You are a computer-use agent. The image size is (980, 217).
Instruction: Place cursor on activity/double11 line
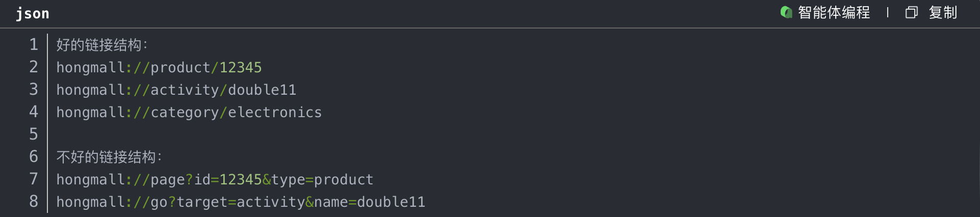176,90
